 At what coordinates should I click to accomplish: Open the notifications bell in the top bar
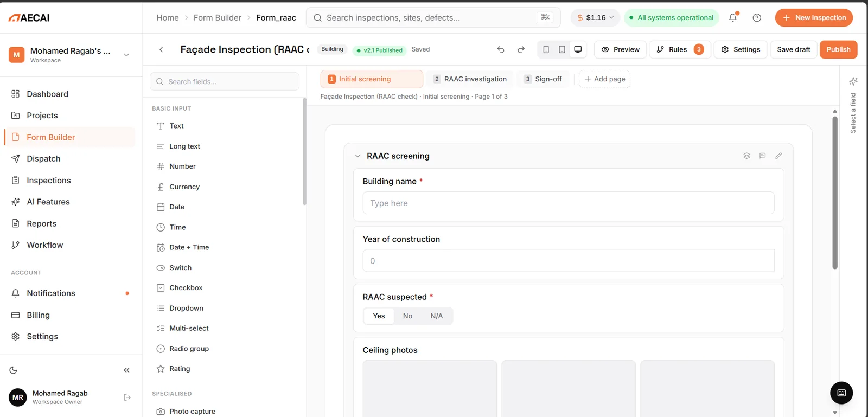point(733,17)
